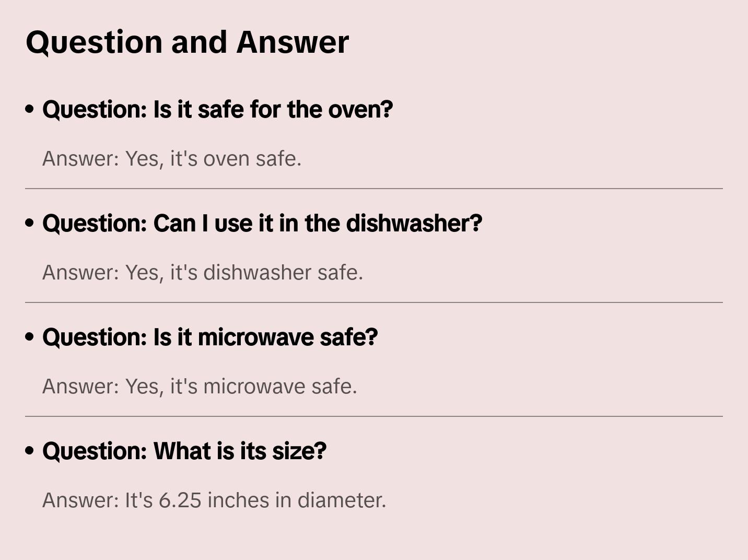Click the divider line below the dishwasher answer
The width and height of the screenshot is (748, 560).
pyautogui.click(x=374, y=302)
